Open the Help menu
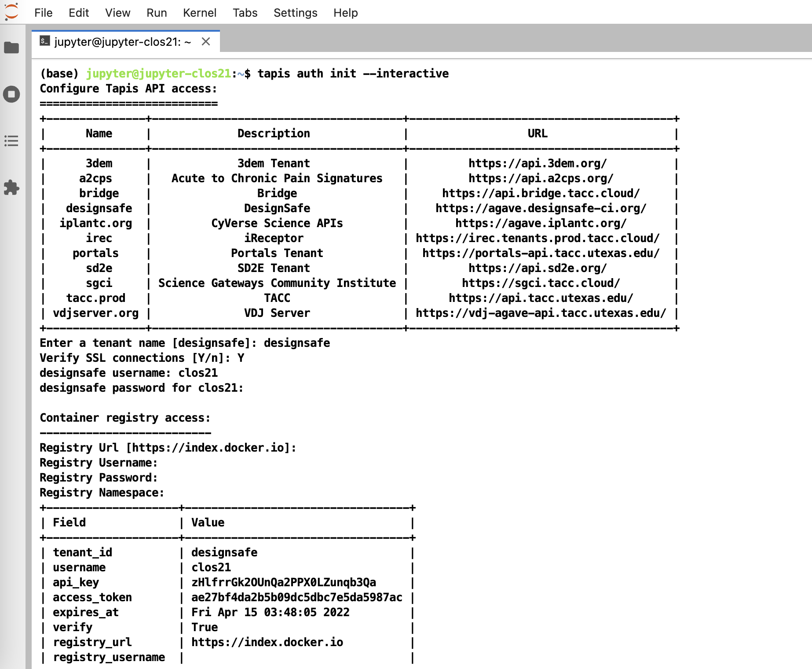The image size is (812, 669). [345, 13]
